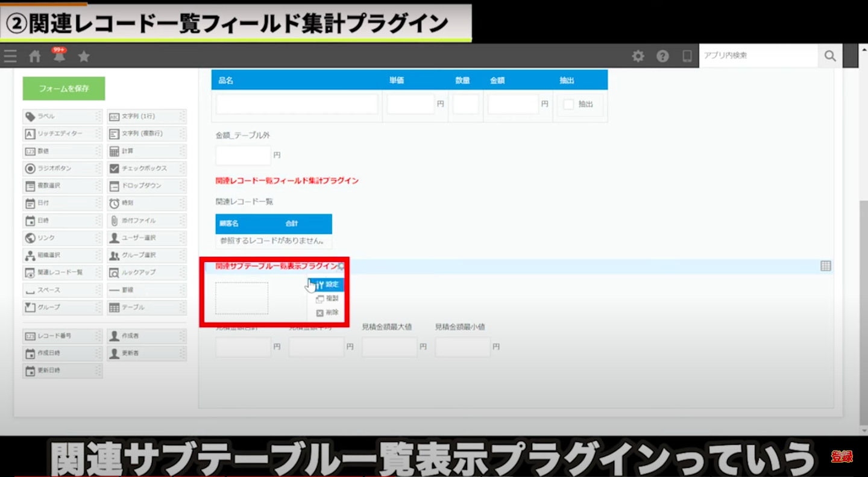Select the テーブル field icon
868x477 pixels.
[x=114, y=307]
